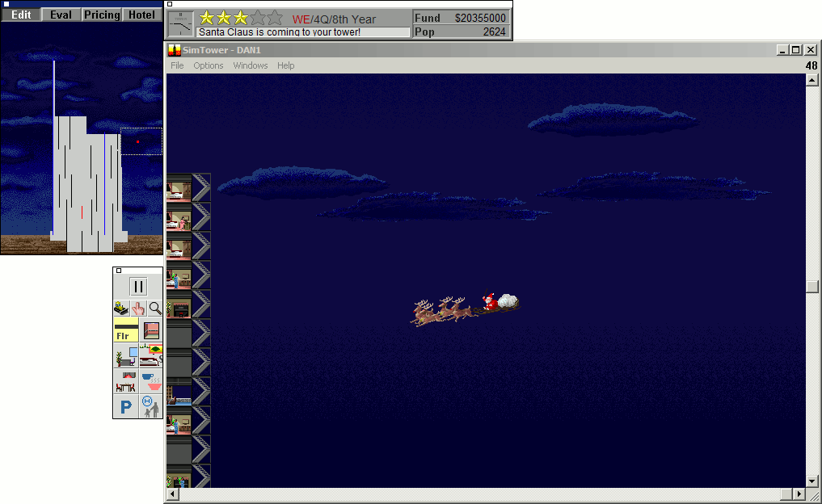Select the hotel and condo room tool
The width and height of the screenshot is (822, 504).
point(151,355)
